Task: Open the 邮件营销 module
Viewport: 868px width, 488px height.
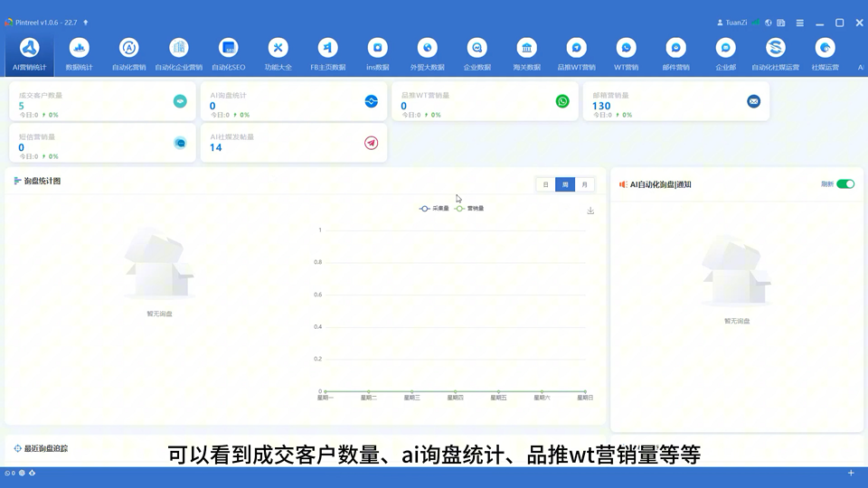Action: [676, 54]
